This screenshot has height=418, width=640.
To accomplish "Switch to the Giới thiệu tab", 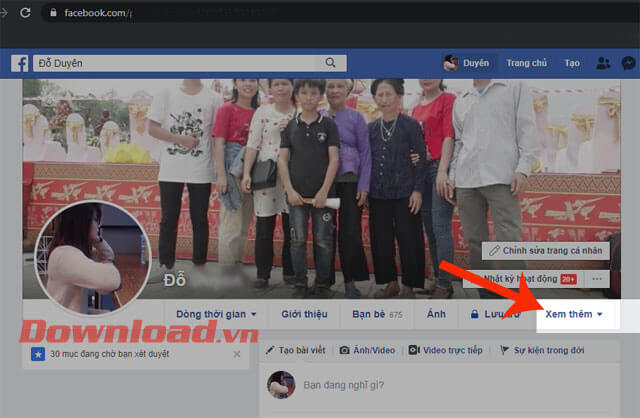I will pyautogui.click(x=304, y=314).
